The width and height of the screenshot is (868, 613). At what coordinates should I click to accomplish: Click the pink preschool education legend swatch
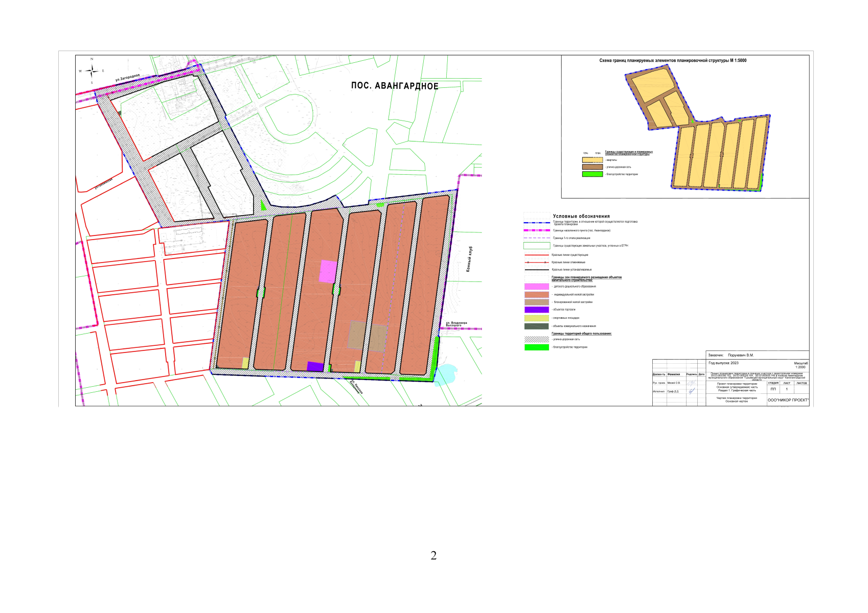(x=536, y=287)
